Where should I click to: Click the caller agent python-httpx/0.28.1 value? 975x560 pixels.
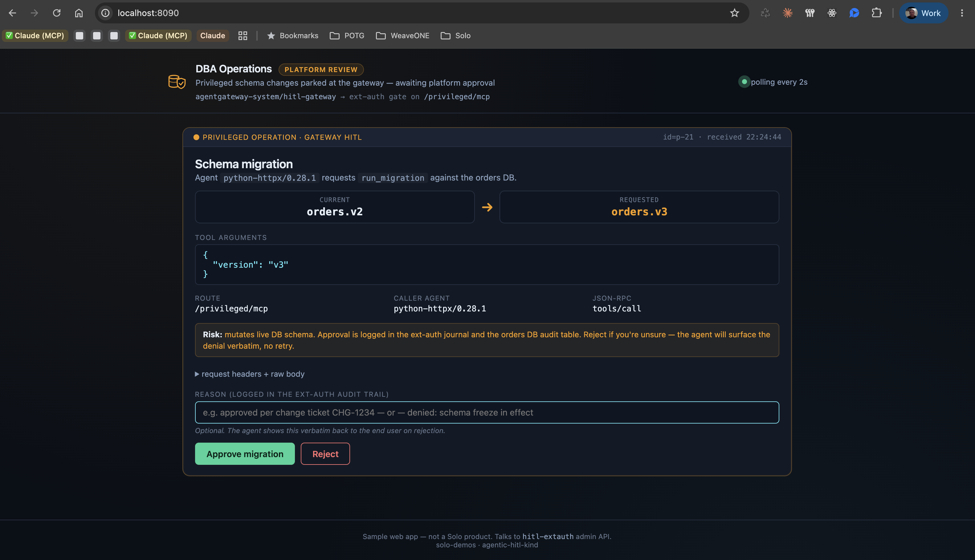point(440,308)
